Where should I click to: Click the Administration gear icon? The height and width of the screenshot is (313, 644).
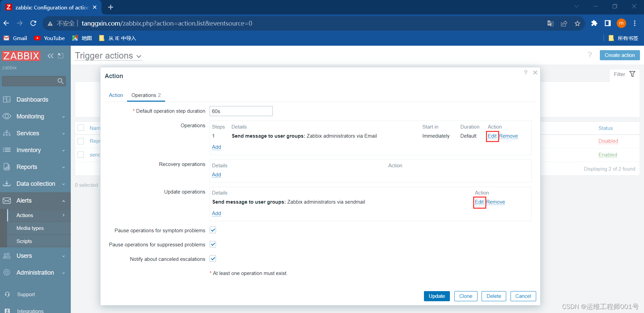coord(7,273)
